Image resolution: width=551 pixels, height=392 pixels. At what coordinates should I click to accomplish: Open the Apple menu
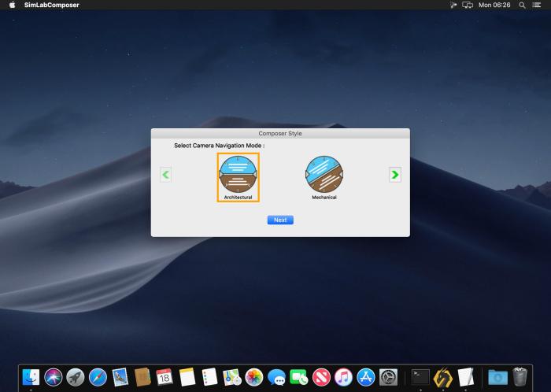pos(12,5)
